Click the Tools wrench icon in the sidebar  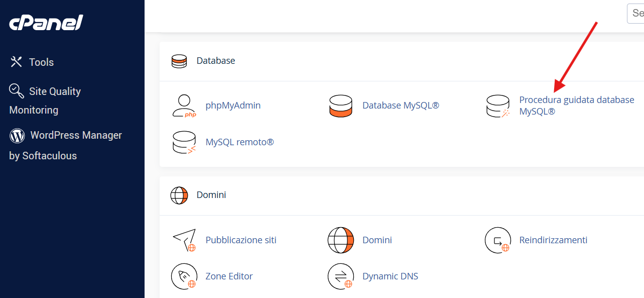(17, 61)
